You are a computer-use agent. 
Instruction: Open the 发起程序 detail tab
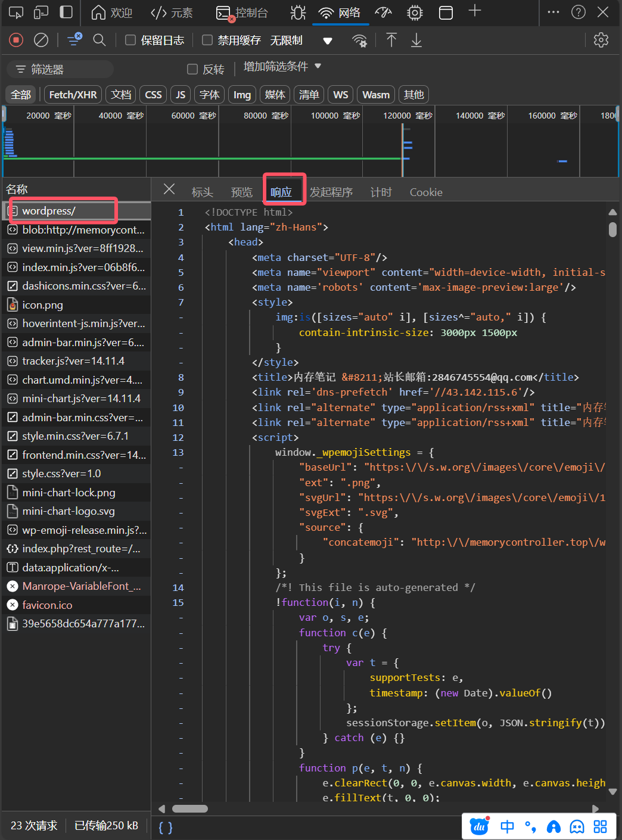click(331, 192)
